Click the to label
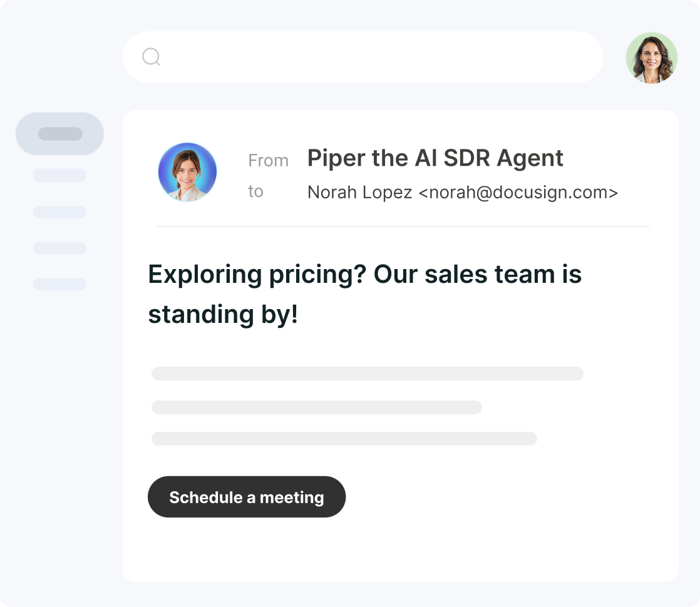This screenshot has width=700, height=607. (x=256, y=191)
